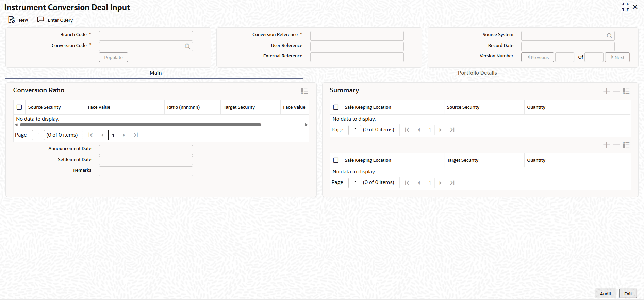Focus the Remarks field
The width and height of the screenshot is (644, 301).
tap(146, 172)
